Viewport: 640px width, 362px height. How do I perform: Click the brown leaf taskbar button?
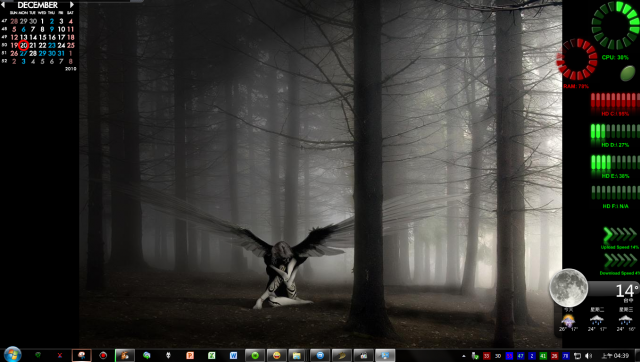342,355
